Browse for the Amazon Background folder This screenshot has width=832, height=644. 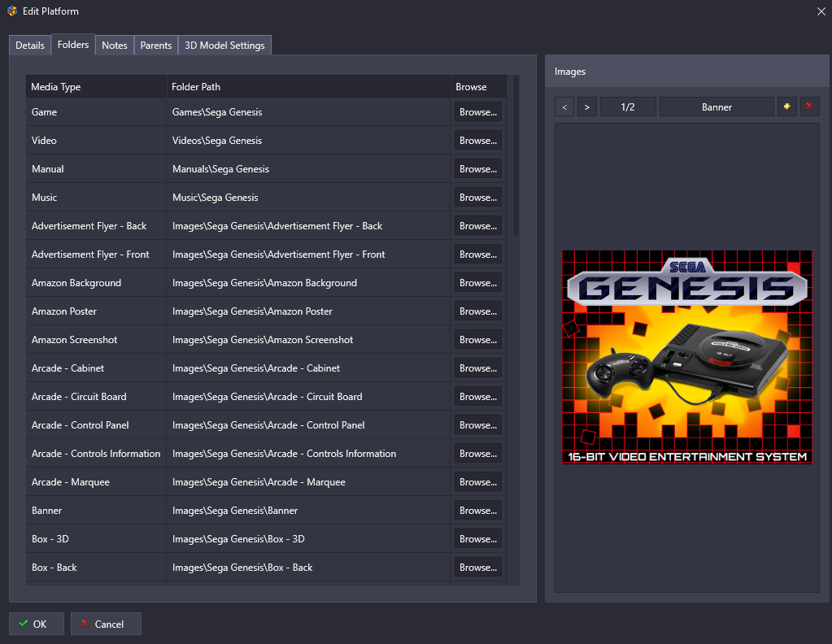pyautogui.click(x=478, y=283)
